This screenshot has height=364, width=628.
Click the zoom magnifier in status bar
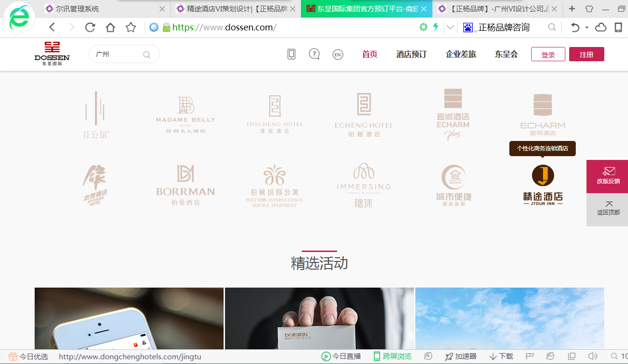coord(614,356)
